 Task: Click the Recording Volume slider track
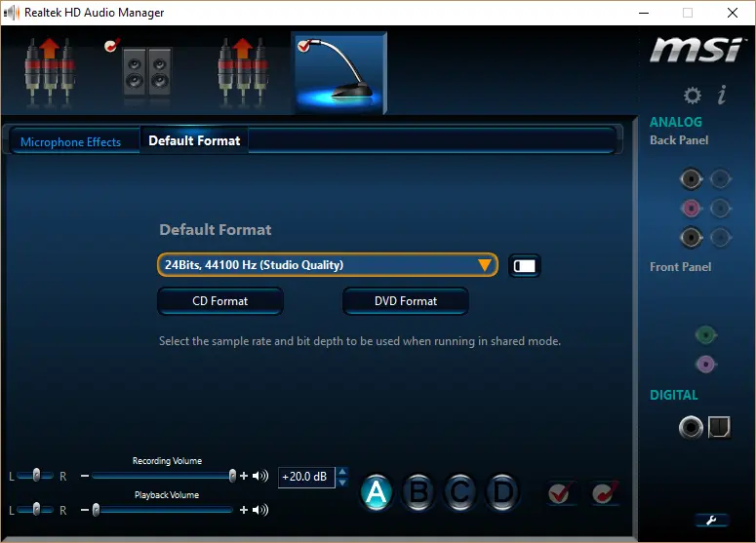[164, 476]
